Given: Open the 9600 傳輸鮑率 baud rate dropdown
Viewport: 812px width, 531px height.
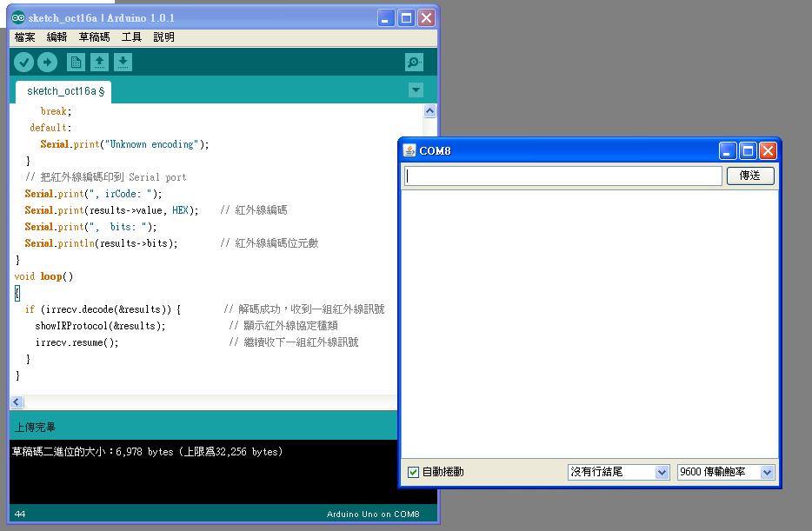Looking at the screenshot, I should point(726,472).
